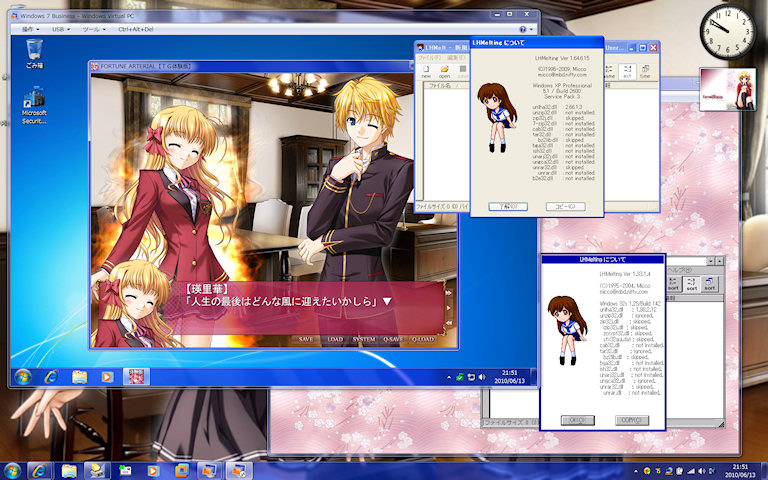This screenshot has height=480, width=768.
Task: Click the rewind arrow beside the game dialogue
Action: point(448,323)
